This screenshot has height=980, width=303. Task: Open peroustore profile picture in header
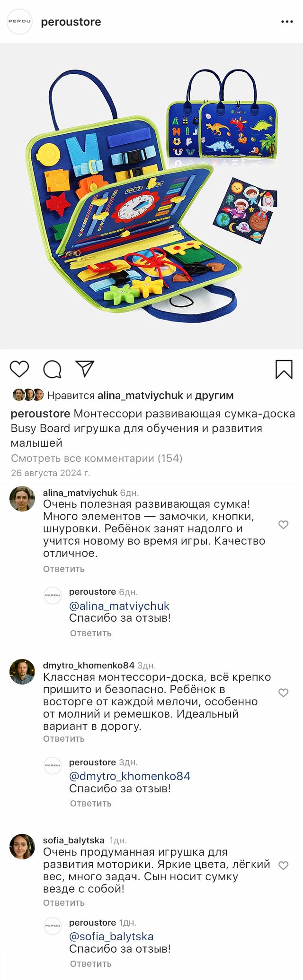[19, 22]
